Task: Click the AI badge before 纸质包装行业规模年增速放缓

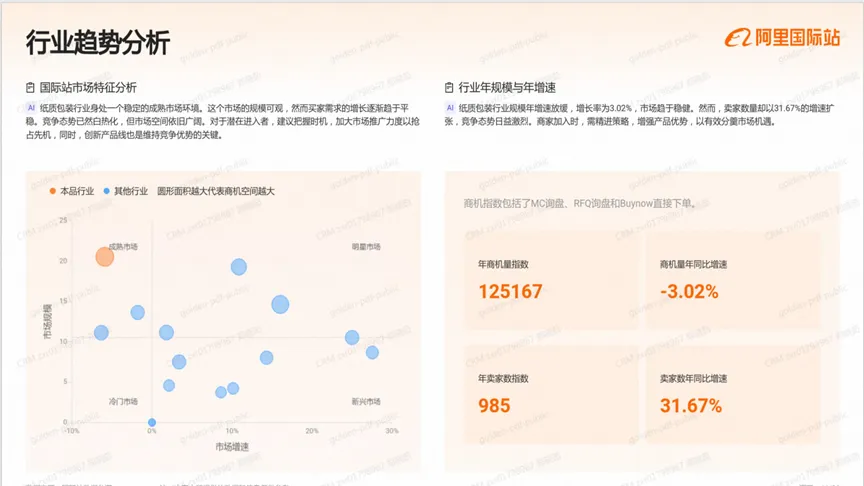Action: pos(450,108)
